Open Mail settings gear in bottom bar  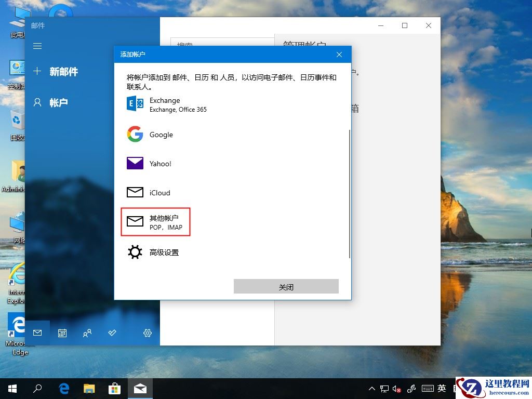point(147,332)
